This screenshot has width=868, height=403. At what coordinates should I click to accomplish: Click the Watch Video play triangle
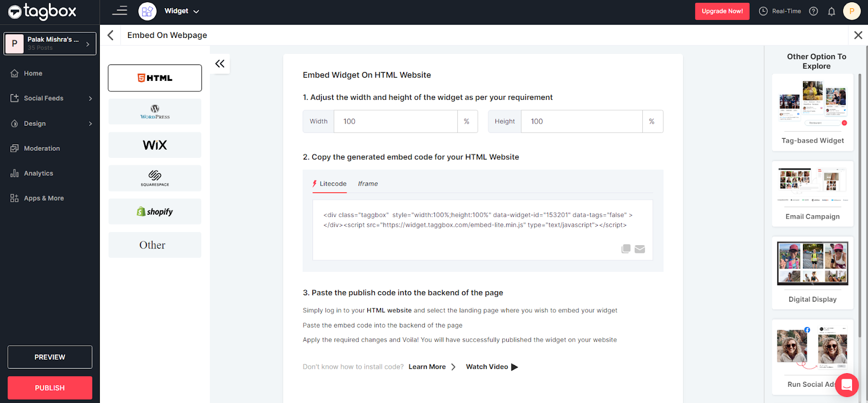[515, 367]
